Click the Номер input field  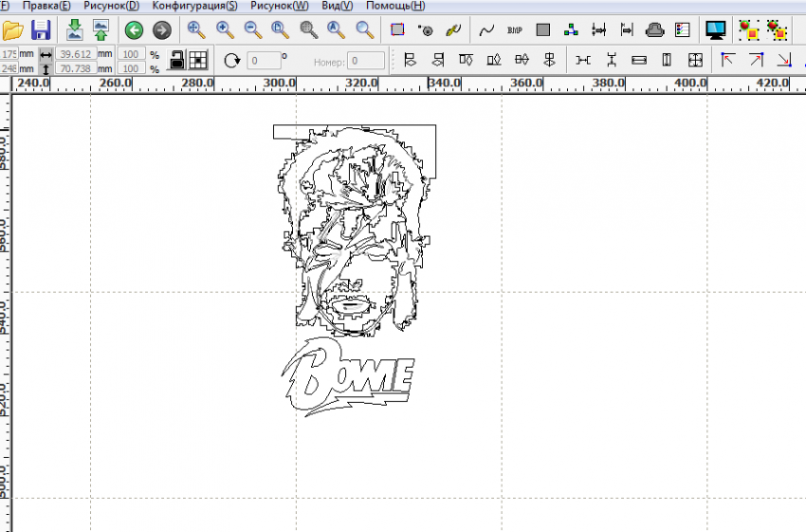point(365,61)
